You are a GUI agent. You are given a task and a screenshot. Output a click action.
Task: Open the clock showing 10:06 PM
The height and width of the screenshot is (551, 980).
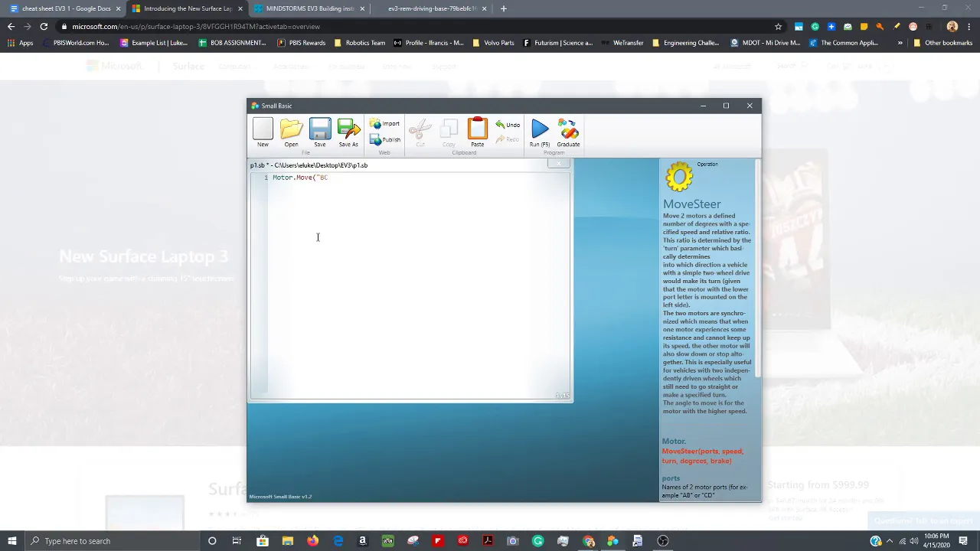click(x=936, y=541)
